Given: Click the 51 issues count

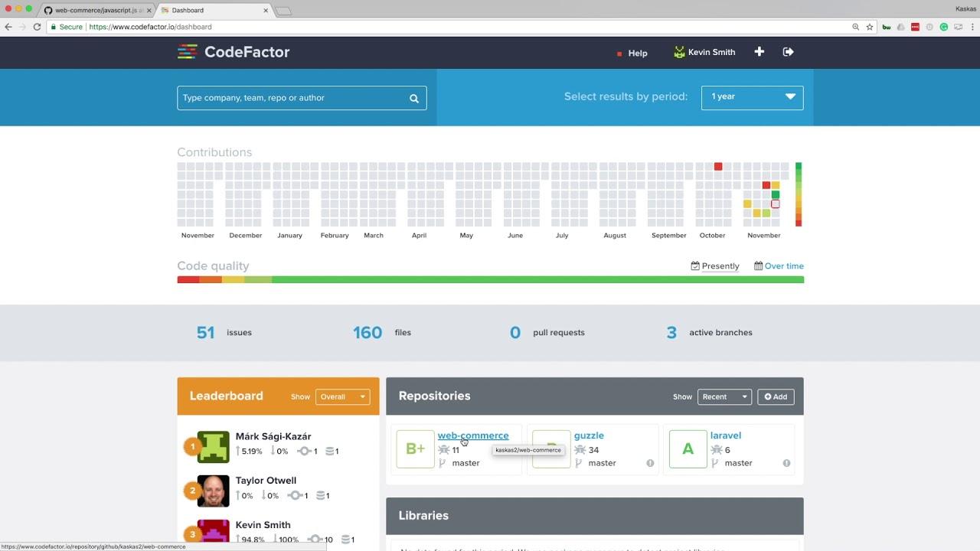Looking at the screenshot, I should [x=205, y=332].
